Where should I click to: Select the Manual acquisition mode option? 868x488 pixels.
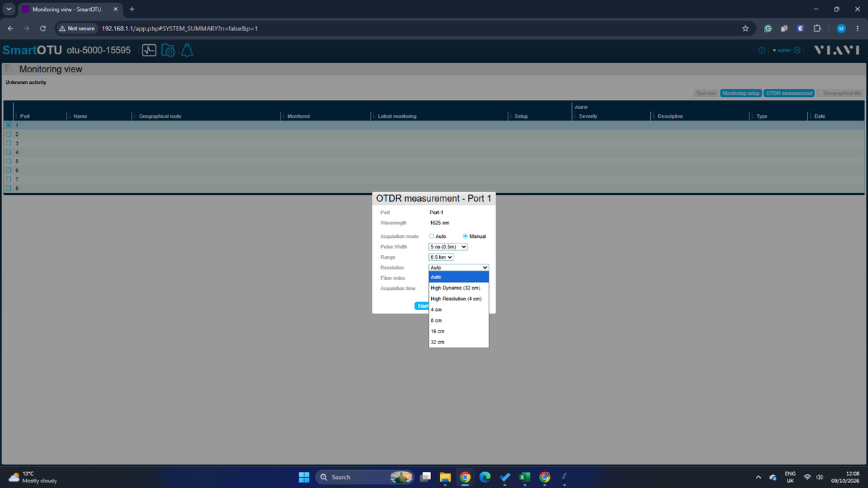coord(466,236)
